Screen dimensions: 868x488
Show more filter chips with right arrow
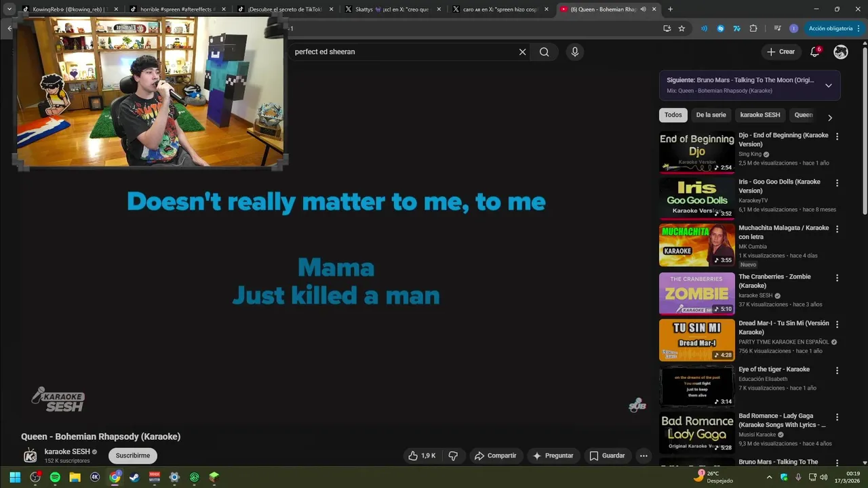click(x=829, y=117)
